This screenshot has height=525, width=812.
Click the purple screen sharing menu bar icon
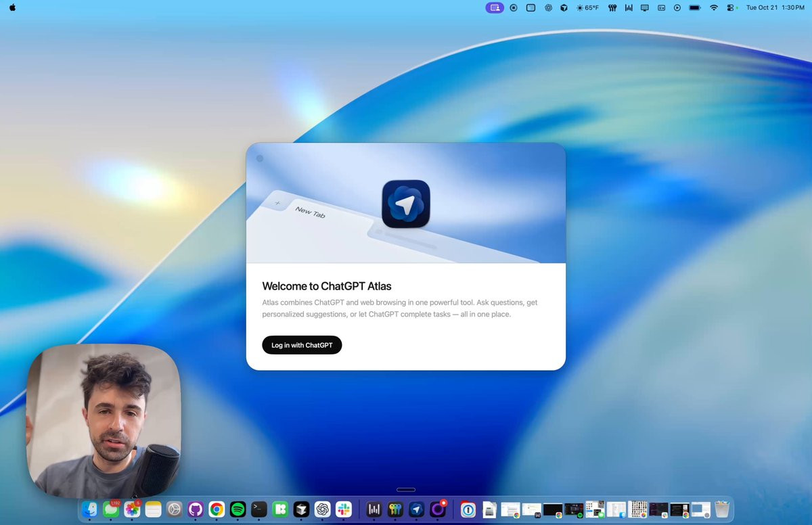[x=495, y=7]
